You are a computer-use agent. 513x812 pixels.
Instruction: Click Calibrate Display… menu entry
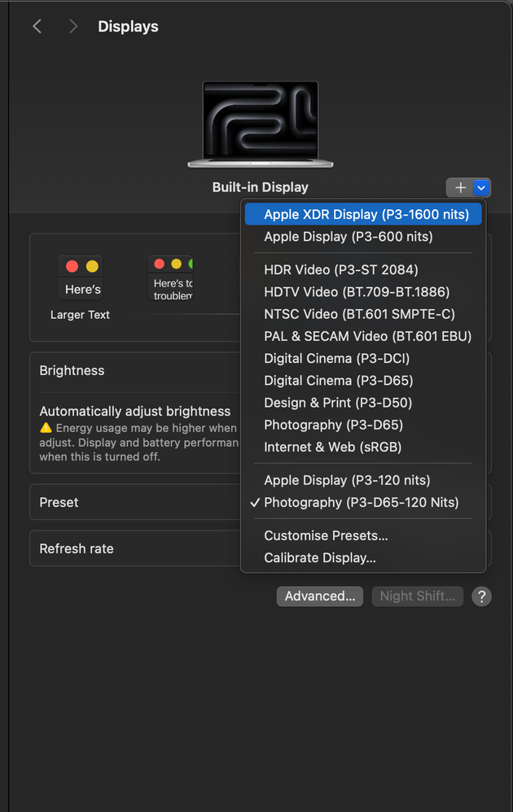tap(320, 558)
